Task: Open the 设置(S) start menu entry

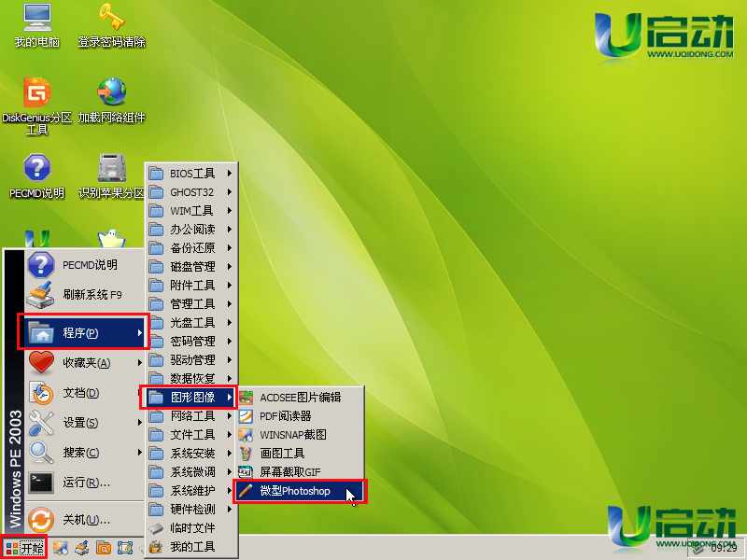Action: click(x=84, y=423)
